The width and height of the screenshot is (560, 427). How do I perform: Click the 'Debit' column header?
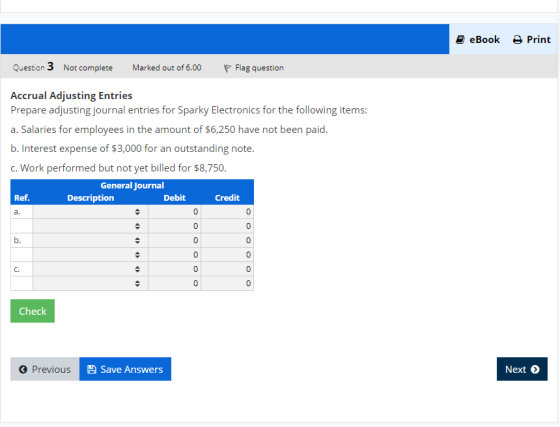coord(175,198)
